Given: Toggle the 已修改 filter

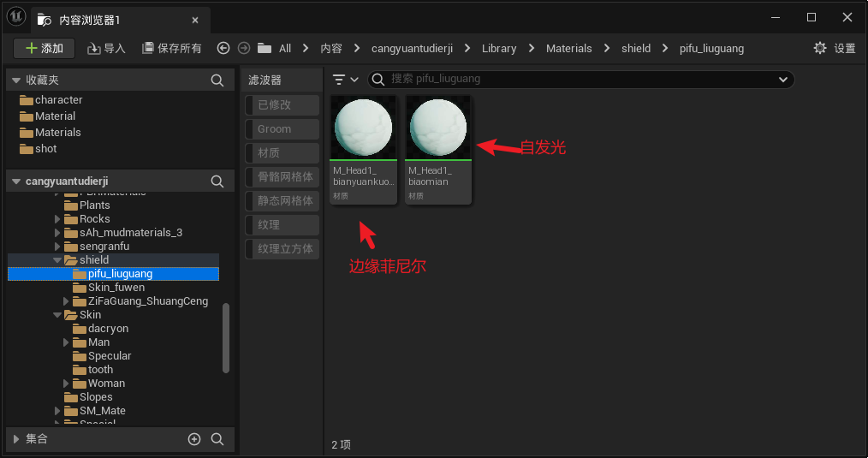Looking at the screenshot, I should pyautogui.click(x=281, y=105).
